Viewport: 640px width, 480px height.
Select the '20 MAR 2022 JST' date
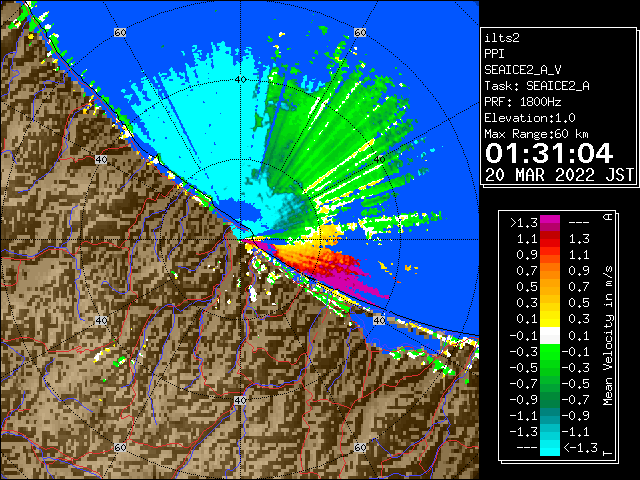[559, 175]
